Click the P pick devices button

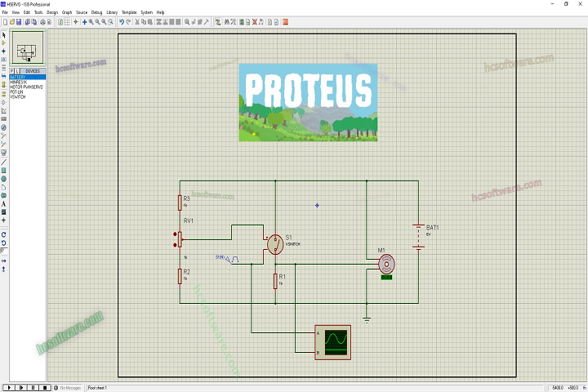click(x=12, y=71)
